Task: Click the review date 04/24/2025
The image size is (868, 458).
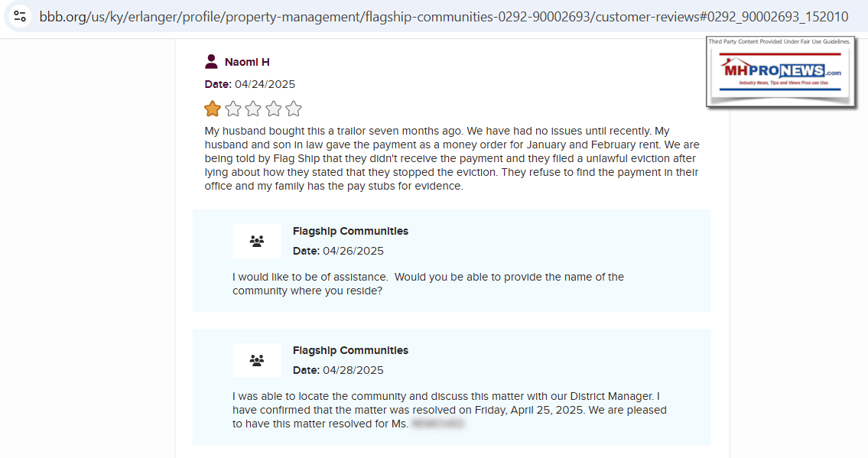Action: pos(265,84)
